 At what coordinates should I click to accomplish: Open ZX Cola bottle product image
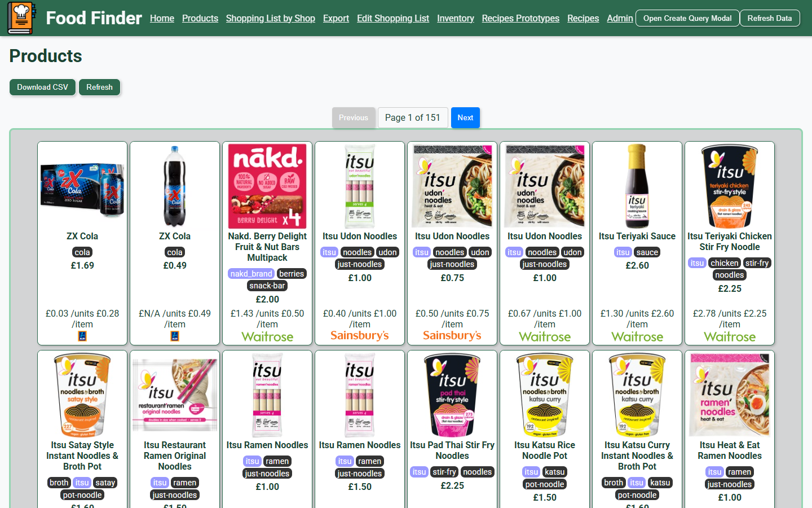click(x=175, y=186)
